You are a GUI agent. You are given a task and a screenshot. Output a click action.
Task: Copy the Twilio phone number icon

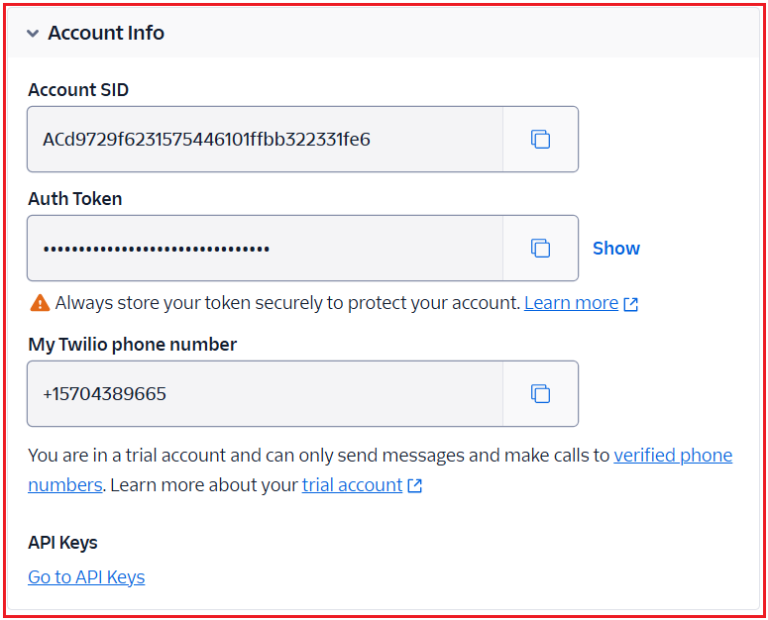(540, 394)
